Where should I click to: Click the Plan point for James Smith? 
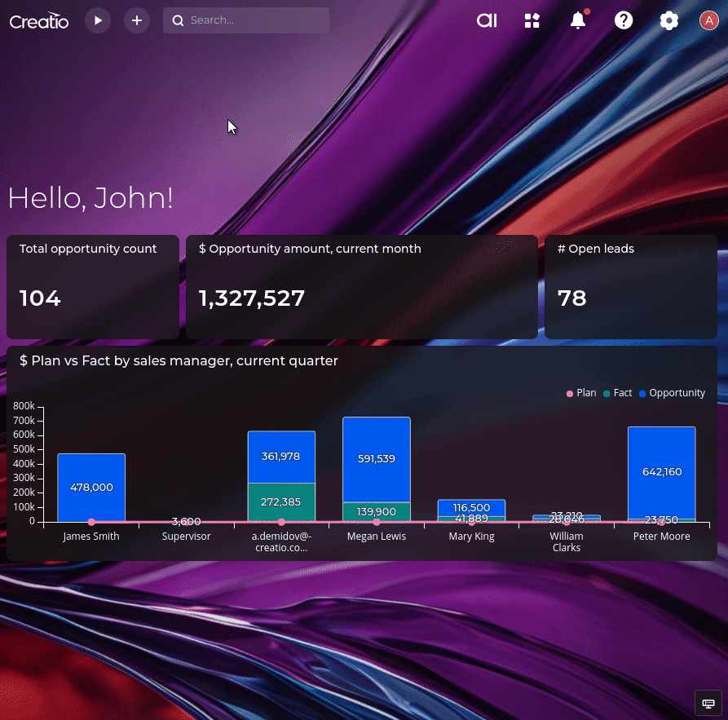[x=91, y=522]
